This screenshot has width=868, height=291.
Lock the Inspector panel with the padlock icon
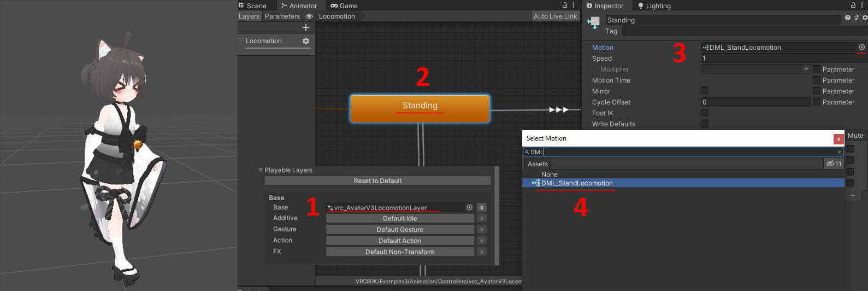pyautogui.click(x=853, y=5)
